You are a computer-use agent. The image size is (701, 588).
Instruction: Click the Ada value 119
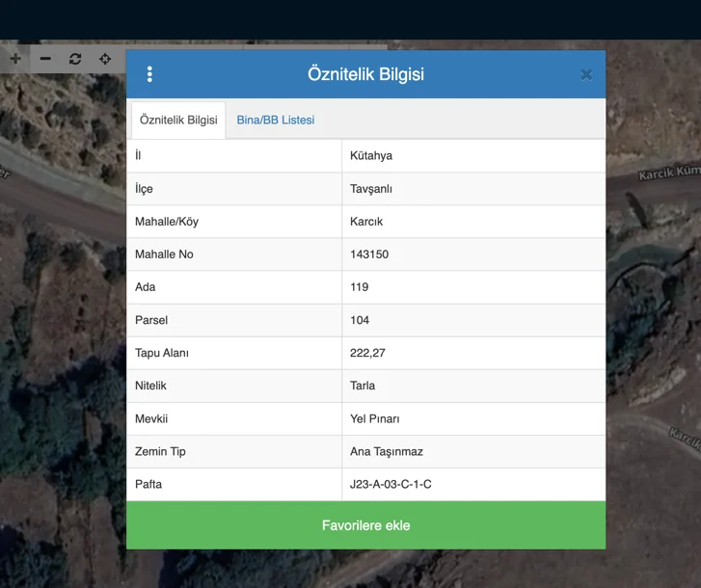(360, 287)
